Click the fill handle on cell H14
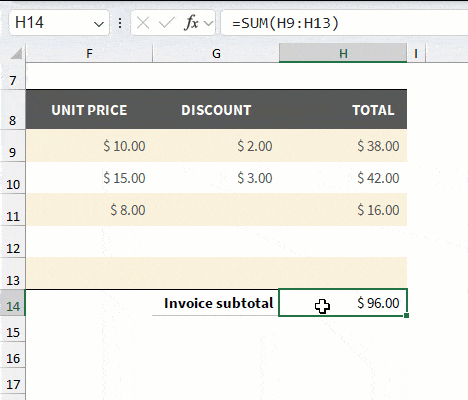468x400 pixels. (x=406, y=315)
